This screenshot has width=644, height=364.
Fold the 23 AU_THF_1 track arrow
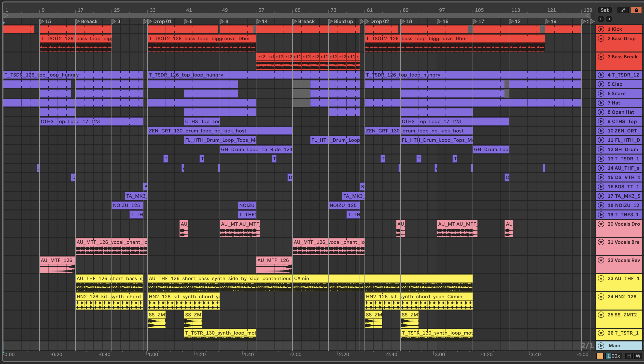pyautogui.click(x=601, y=278)
